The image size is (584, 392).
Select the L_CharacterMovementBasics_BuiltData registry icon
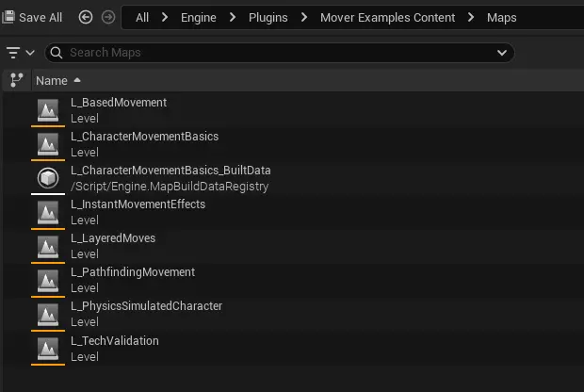48,178
